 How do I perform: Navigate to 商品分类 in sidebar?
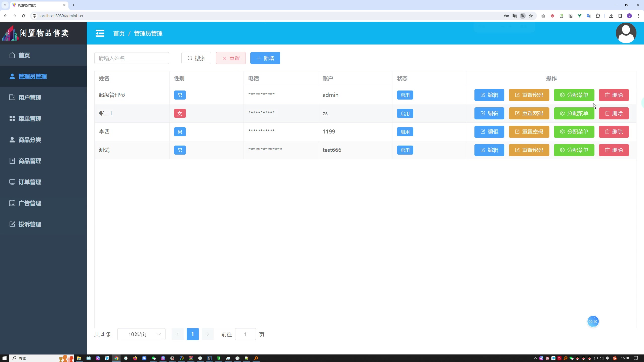(43, 140)
